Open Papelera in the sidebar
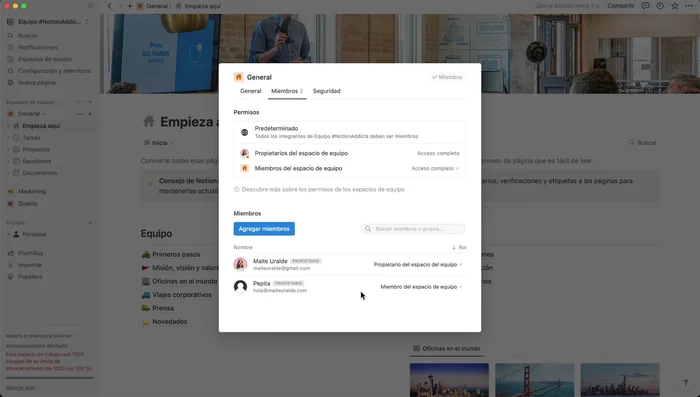The width and height of the screenshot is (700, 397). [30, 276]
